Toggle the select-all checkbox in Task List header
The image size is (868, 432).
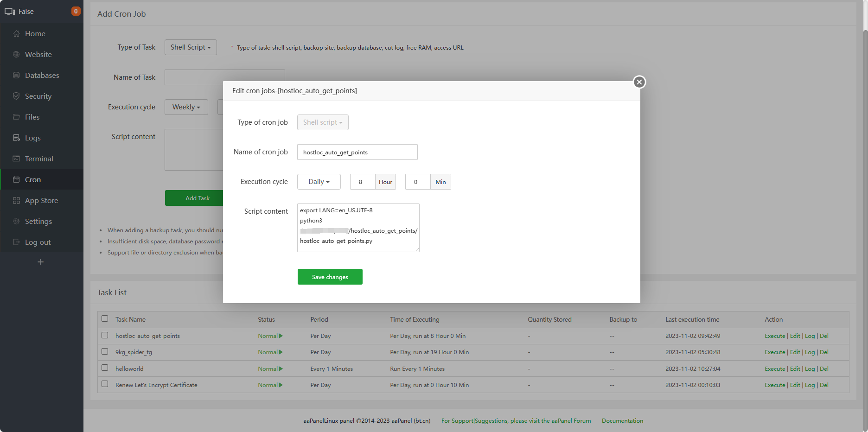click(105, 318)
